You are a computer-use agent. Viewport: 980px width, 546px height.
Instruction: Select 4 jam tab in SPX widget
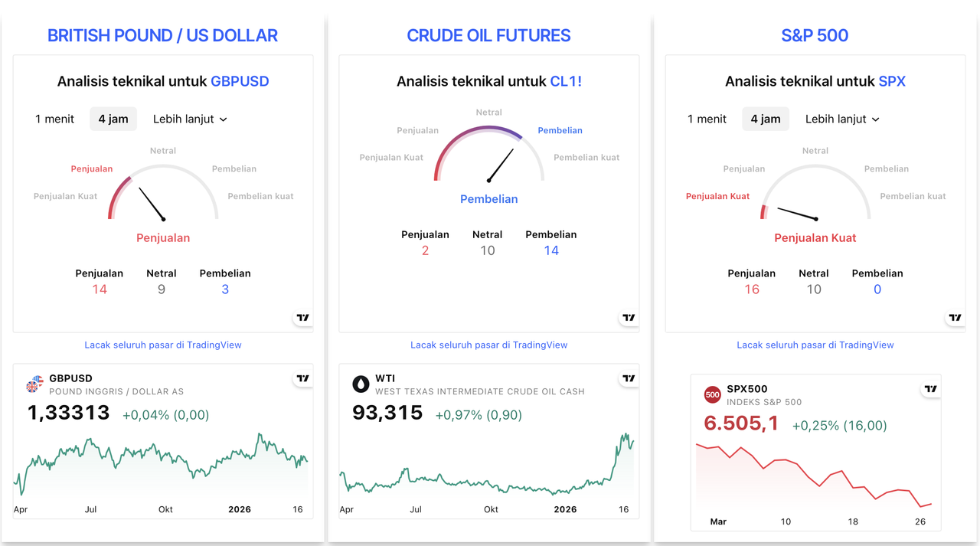pos(766,119)
